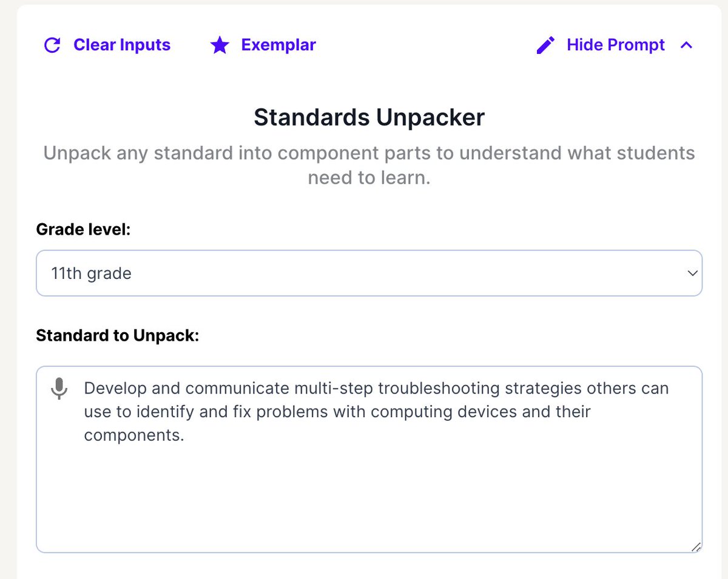This screenshot has width=728, height=579.
Task: Select the Exemplar text link
Action: 278,45
